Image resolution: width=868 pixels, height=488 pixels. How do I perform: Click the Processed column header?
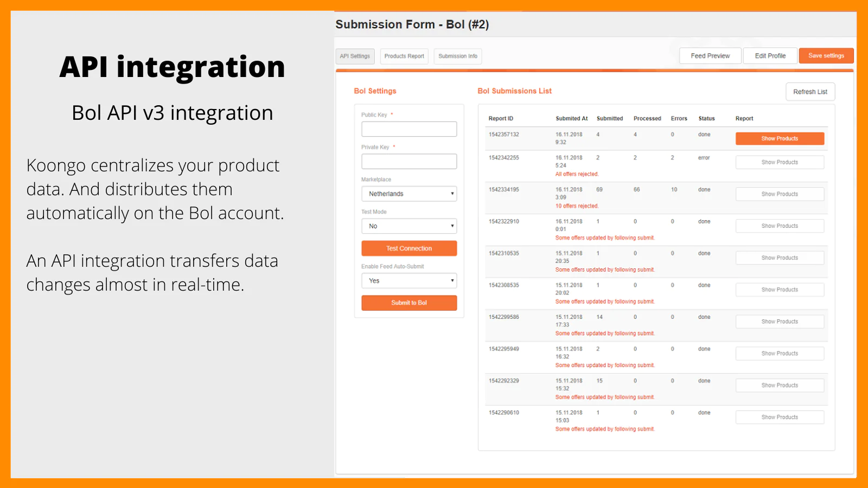point(647,119)
